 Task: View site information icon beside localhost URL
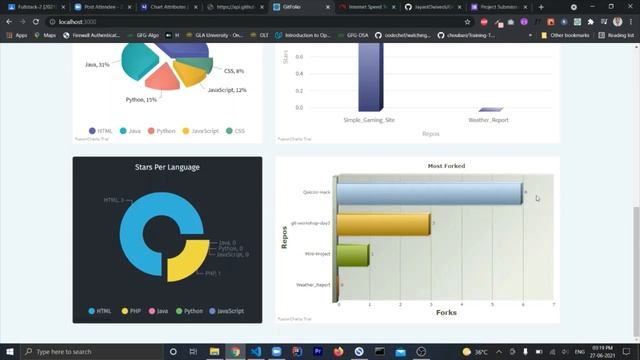click(x=52, y=22)
